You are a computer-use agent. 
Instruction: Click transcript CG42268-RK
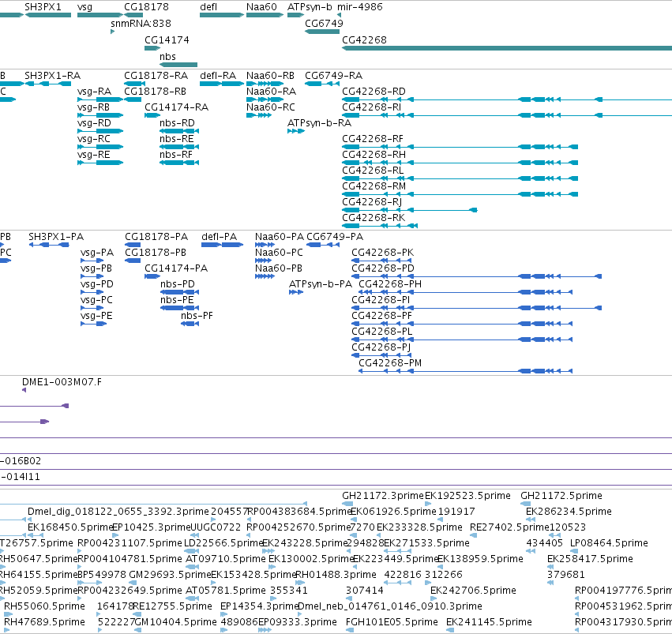[x=374, y=218]
